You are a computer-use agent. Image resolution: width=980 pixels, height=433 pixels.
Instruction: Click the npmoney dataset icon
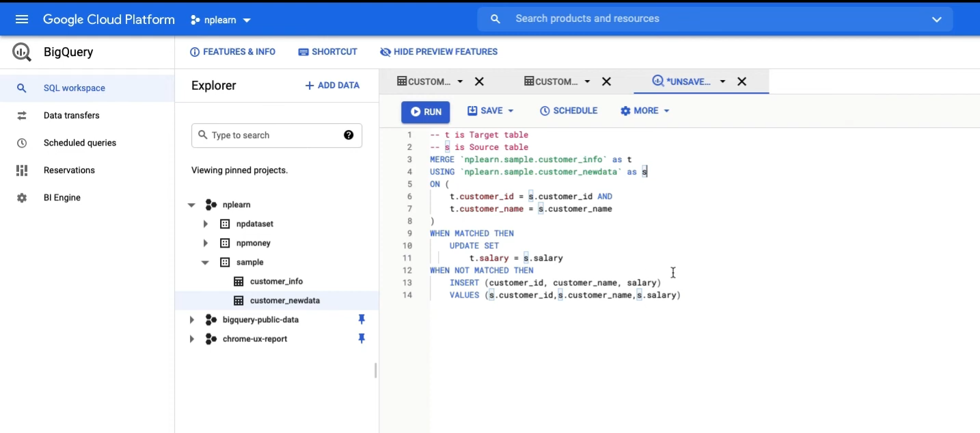pos(225,243)
